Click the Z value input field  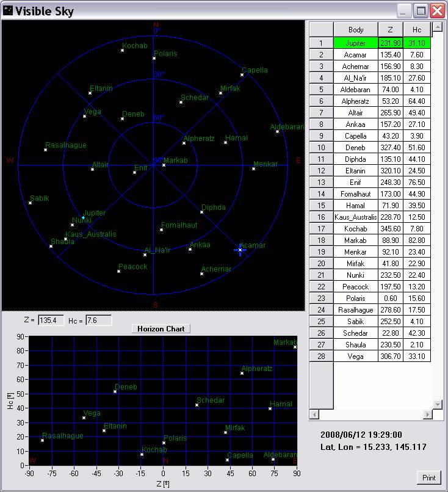point(51,320)
